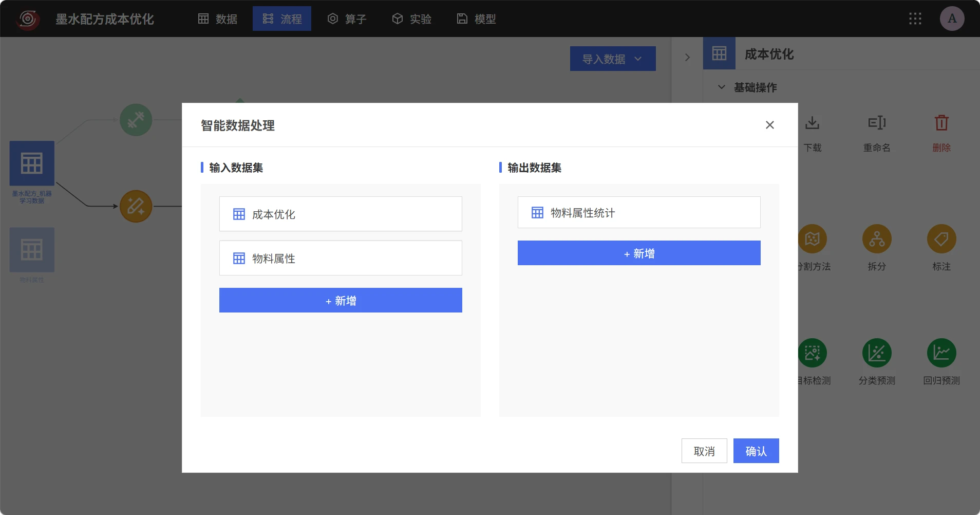Open the apps grid menu icon
980x515 pixels.
(915, 19)
